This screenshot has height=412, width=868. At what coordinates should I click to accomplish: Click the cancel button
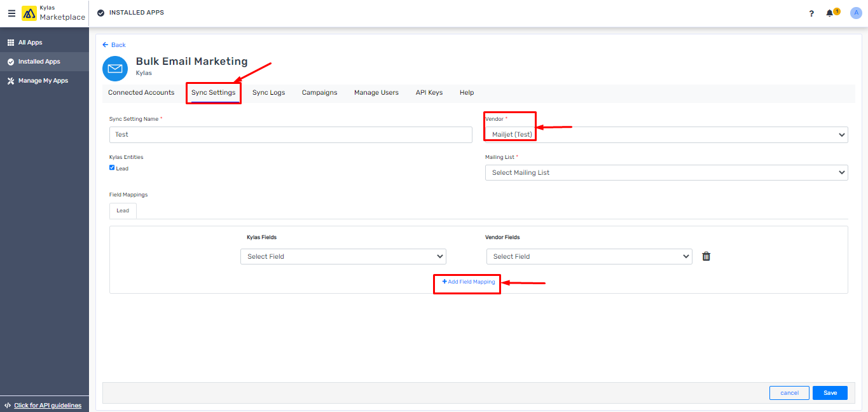(x=789, y=393)
